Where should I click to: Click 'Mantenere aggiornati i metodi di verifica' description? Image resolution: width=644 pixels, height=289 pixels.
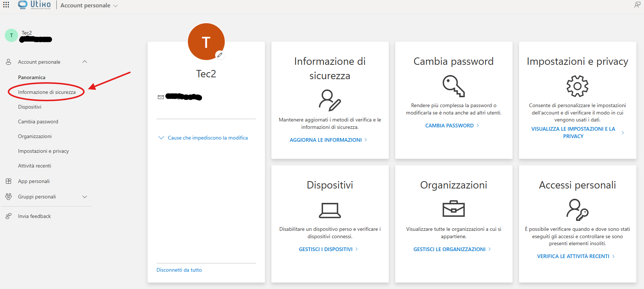(330, 123)
